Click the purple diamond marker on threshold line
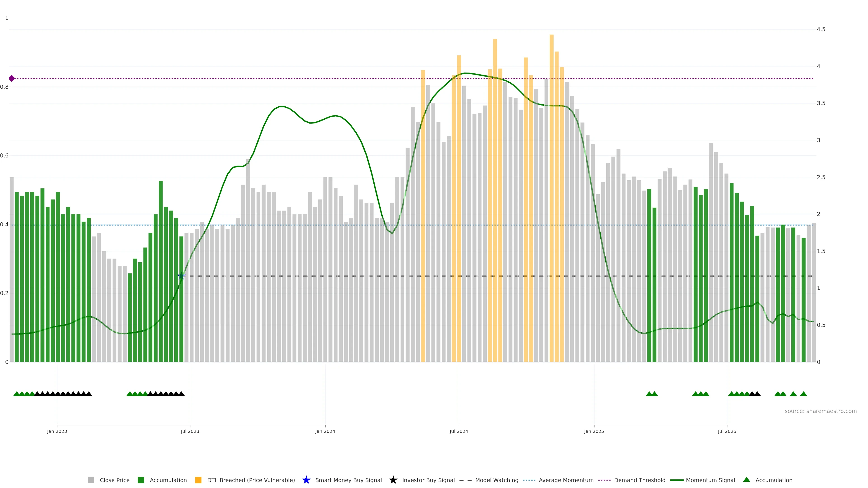 tap(12, 78)
